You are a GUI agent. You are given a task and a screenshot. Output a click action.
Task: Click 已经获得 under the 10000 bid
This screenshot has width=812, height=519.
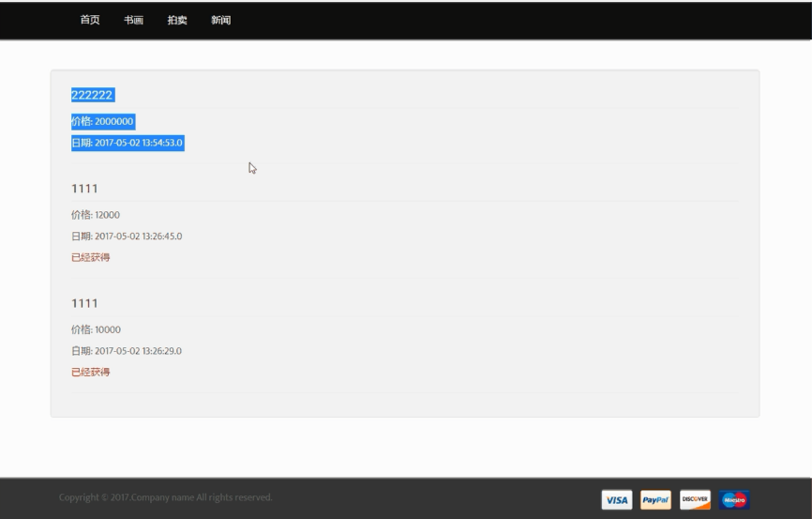(x=91, y=372)
